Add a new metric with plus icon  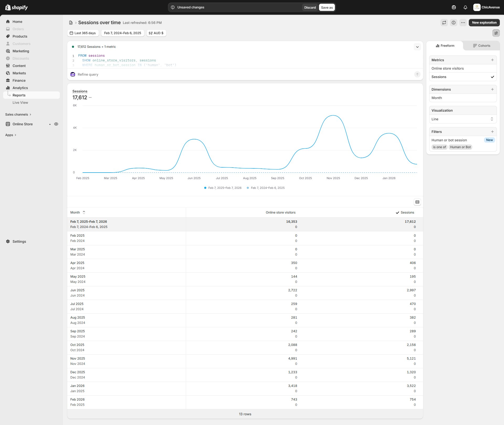[x=492, y=60]
